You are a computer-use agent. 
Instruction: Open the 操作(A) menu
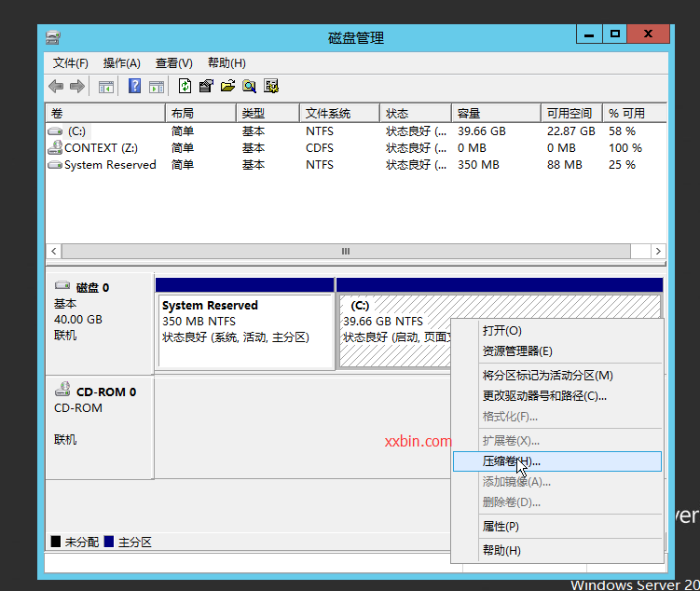coord(121,63)
